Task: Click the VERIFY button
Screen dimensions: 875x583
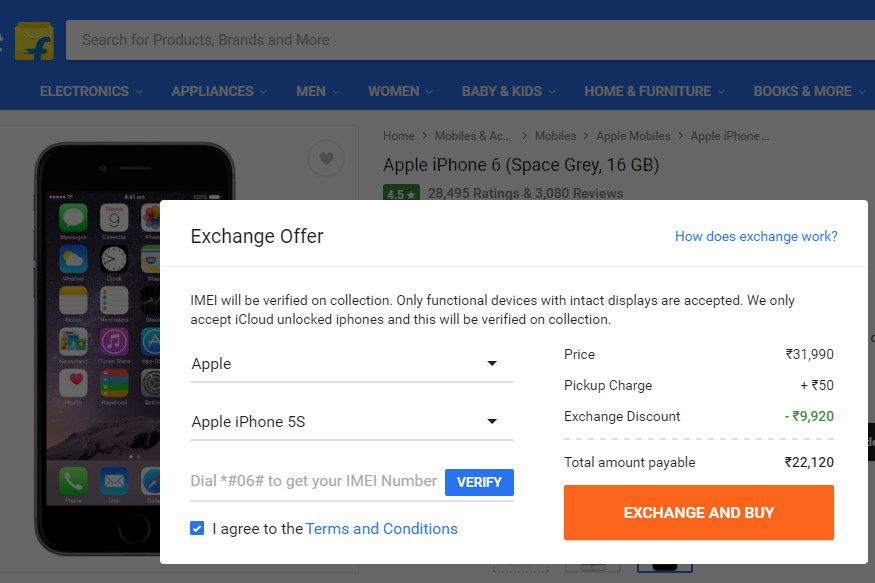Action: [x=479, y=482]
